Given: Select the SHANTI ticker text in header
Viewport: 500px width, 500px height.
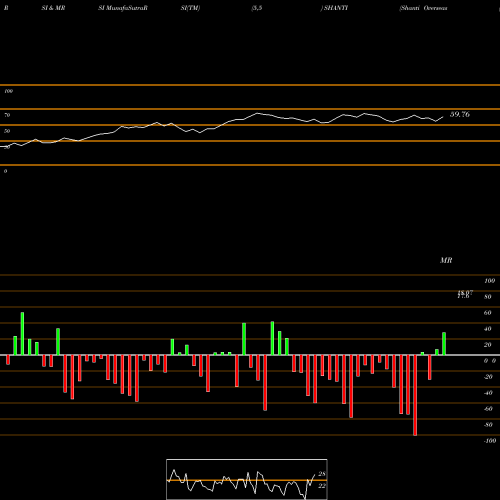Looking at the screenshot, I should pyautogui.click(x=335, y=8).
